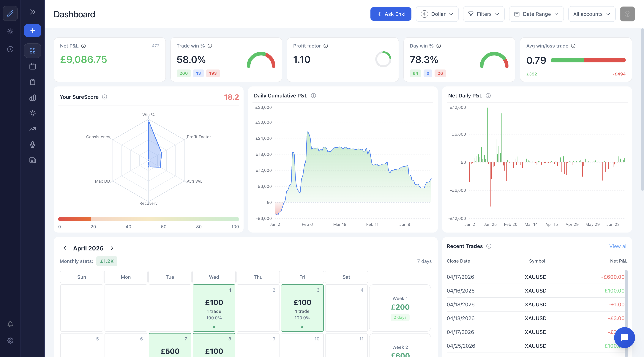Click the Profit factor ring chart
Screen dimensions: 644x357
coord(383,59)
